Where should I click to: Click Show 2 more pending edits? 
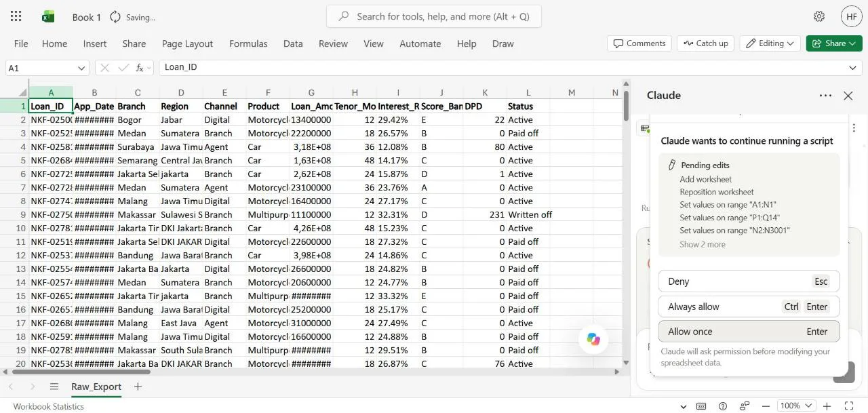point(703,244)
